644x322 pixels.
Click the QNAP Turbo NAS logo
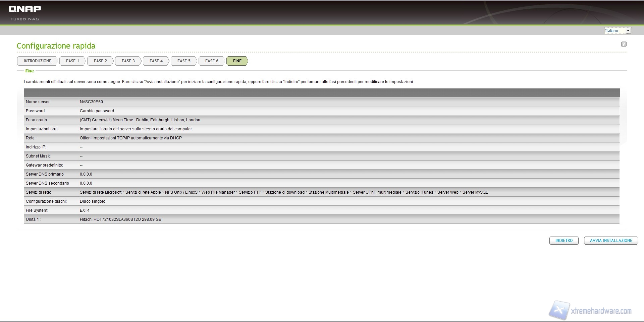24,13
